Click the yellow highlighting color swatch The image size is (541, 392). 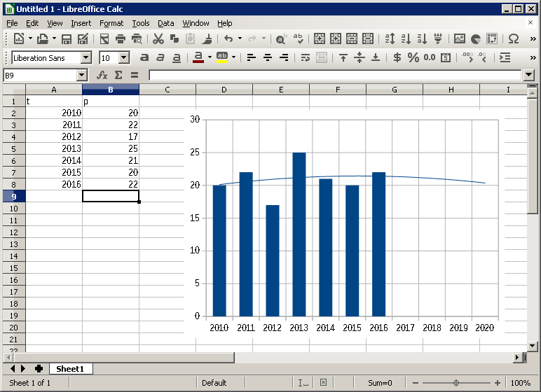pos(222,57)
